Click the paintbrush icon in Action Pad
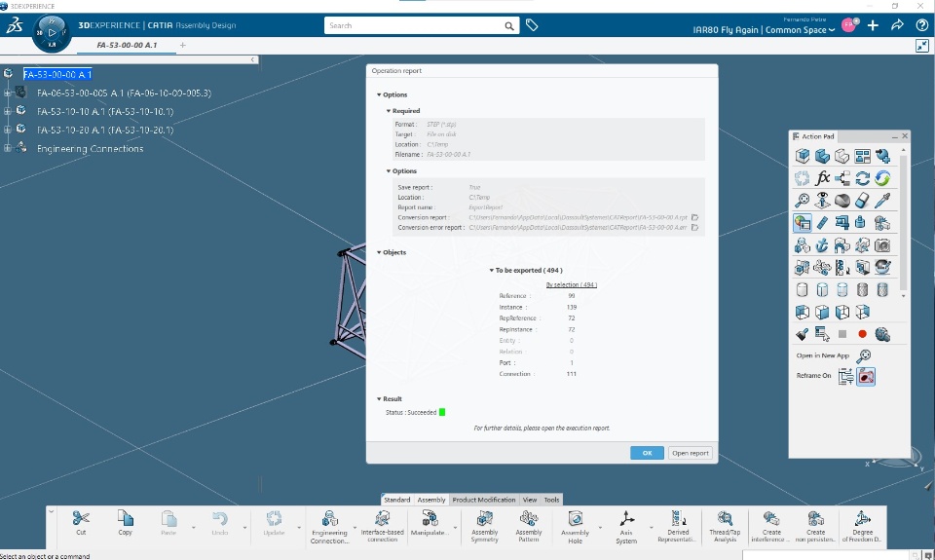The width and height of the screenshot is (935, 560). (x=802, y=334)
